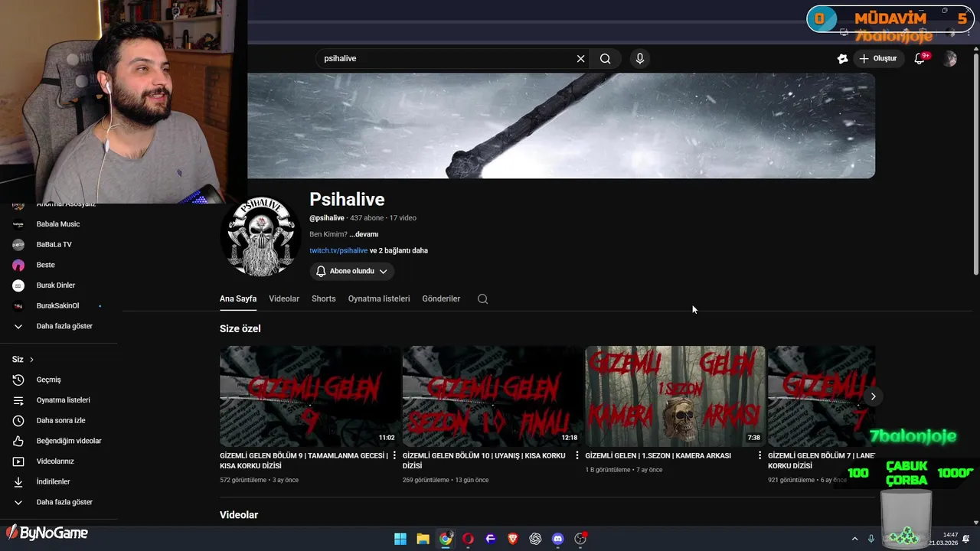Open the BurakSakinOl subscription

point(58,305)
